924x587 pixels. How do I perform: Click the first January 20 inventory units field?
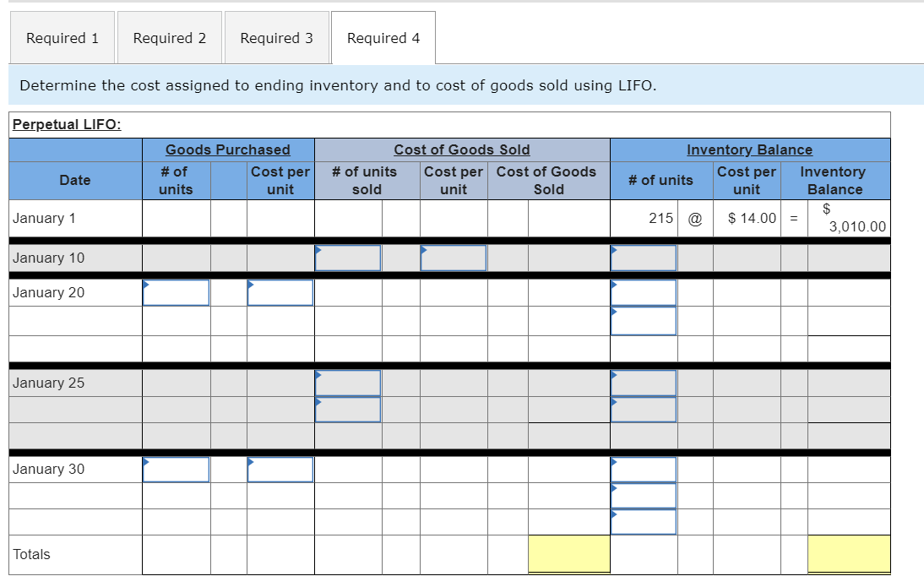pyautogui.click(x=644, y=292)
